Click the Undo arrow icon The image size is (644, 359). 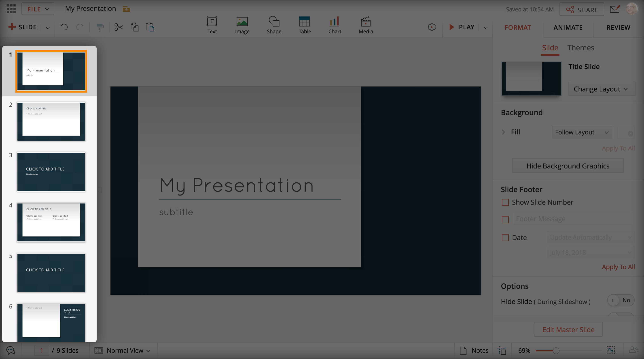(x=64, y=27)
